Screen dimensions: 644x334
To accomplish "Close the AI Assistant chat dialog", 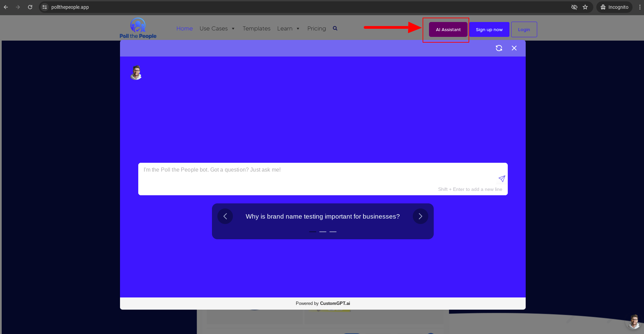I will pos(514,48).
